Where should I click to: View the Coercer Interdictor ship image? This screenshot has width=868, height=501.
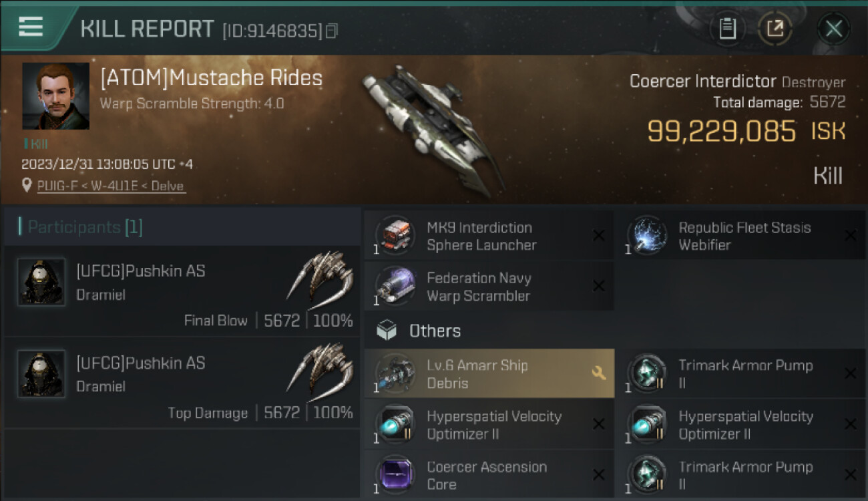[x=433, y=130]
